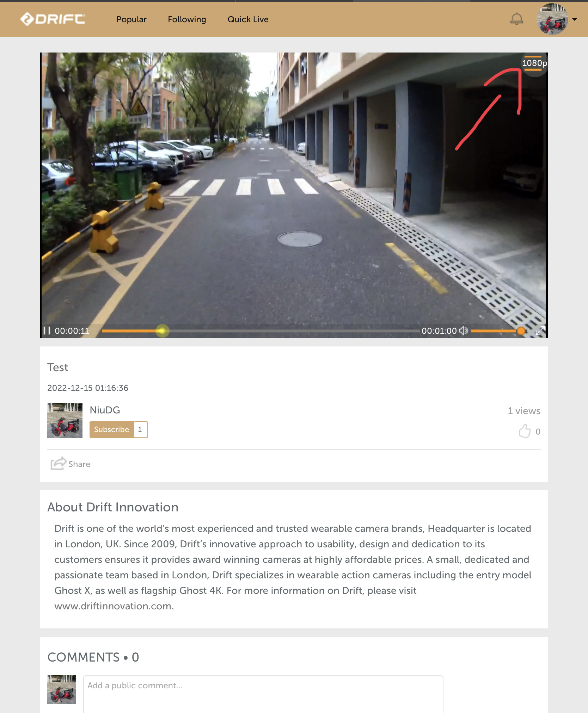Open Quick Live section
This screenshot has height=713, width=588.
[248, 19]
